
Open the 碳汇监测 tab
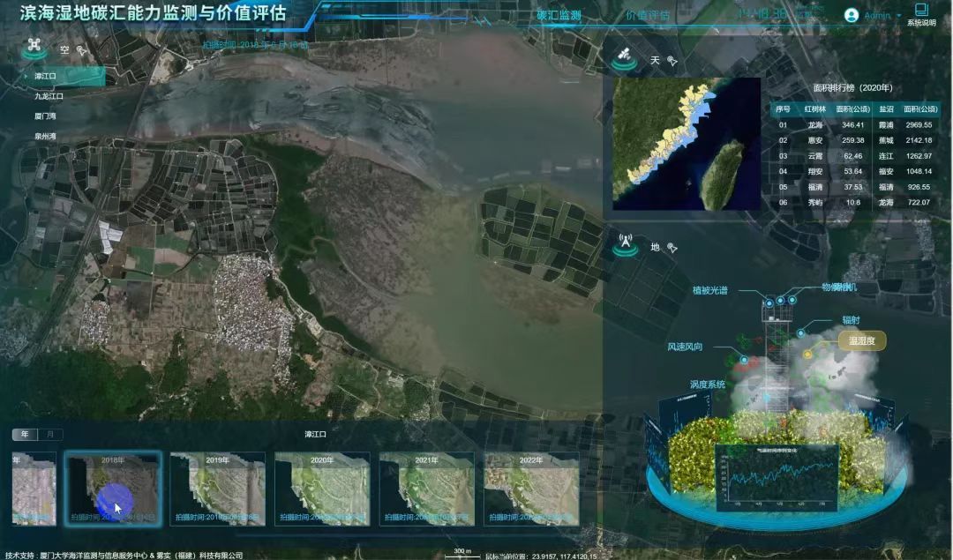(559, 15)
